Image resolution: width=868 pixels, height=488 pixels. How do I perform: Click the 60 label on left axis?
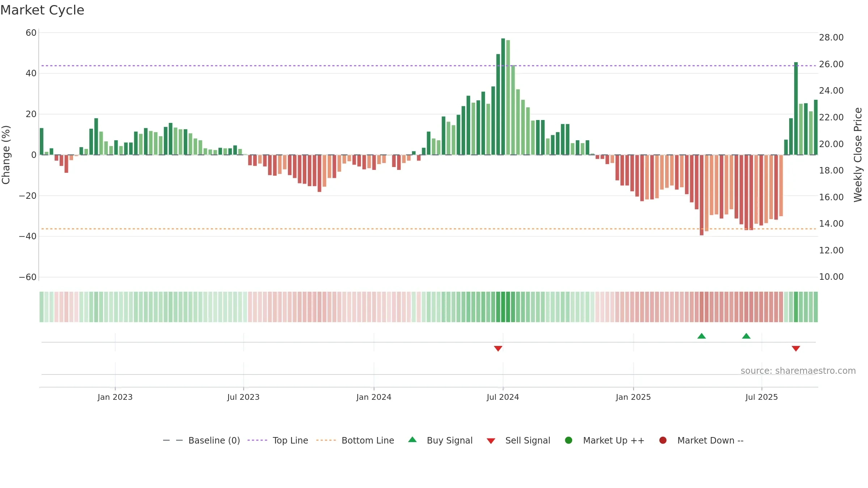point(31,33)
